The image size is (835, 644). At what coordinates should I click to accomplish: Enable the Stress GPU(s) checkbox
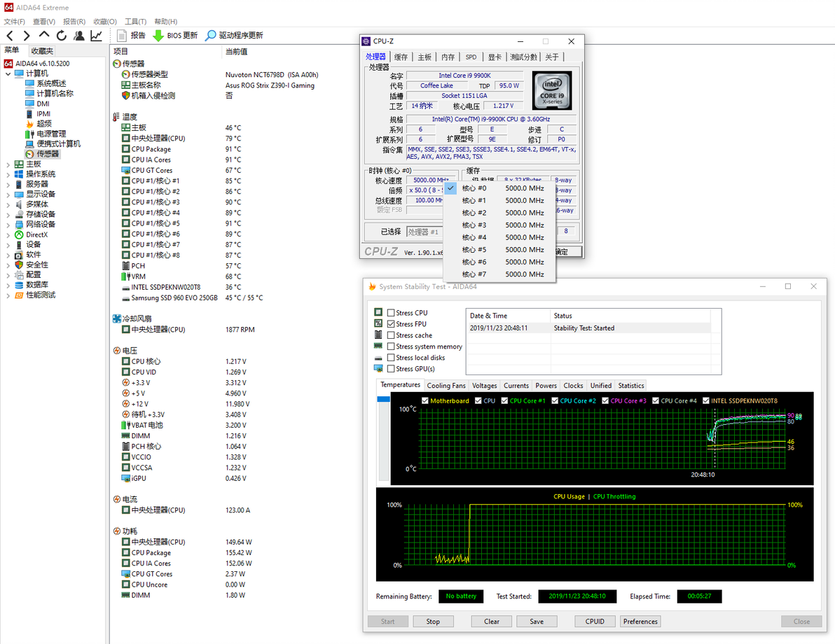(391, 369)
